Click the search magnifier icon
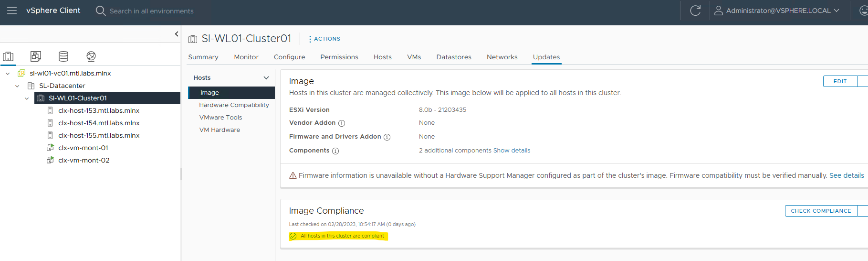Screen dimensions: 868x261 coord(100,11)
